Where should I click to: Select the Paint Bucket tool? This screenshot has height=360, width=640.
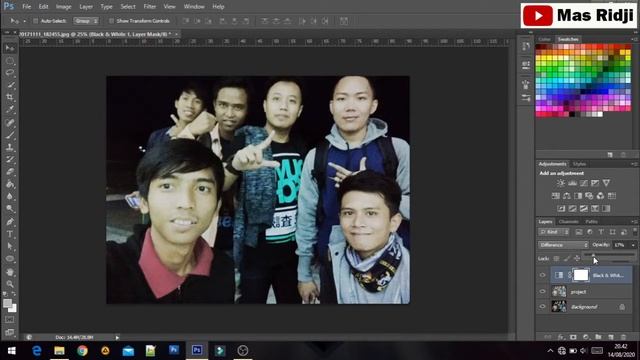click(x=10, y=184)
